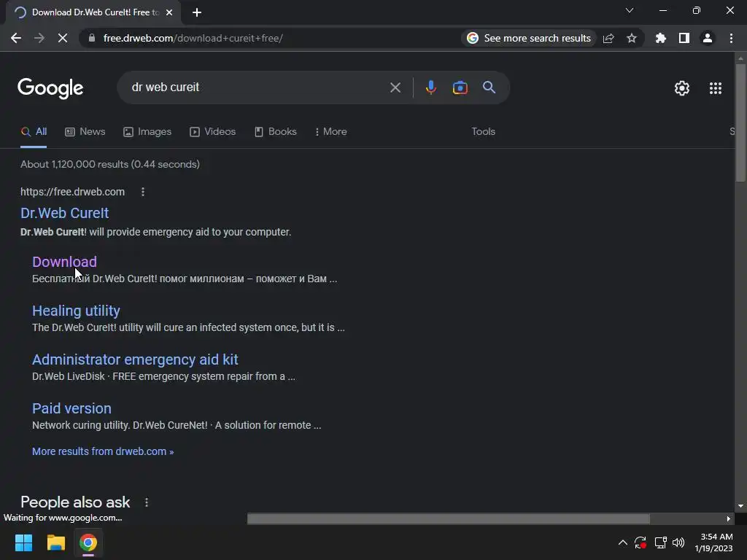Open the Paid version sitelink
Image resolution: width=747 pixels, height=560 pixels.
click(x=71, y=408)
